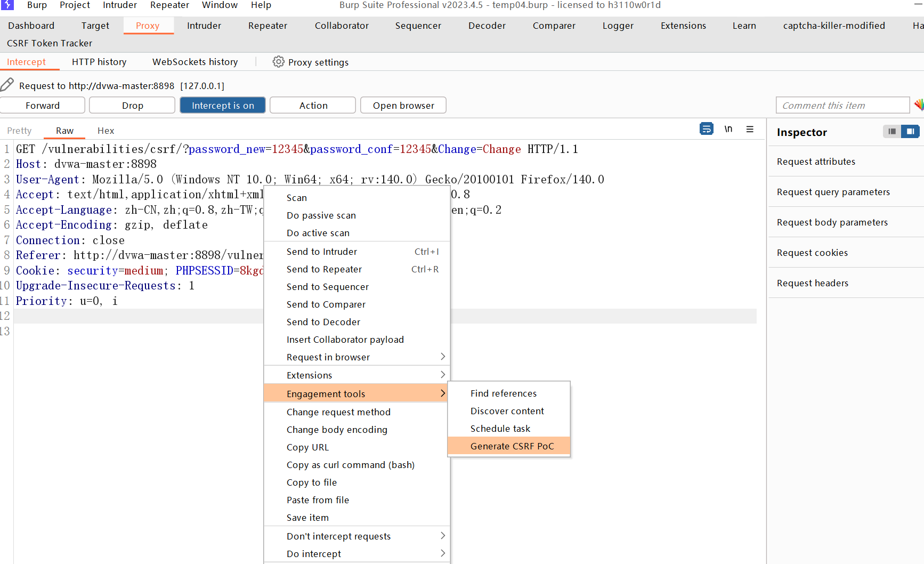Choose Send to Repeater

(x=357, y=269)
